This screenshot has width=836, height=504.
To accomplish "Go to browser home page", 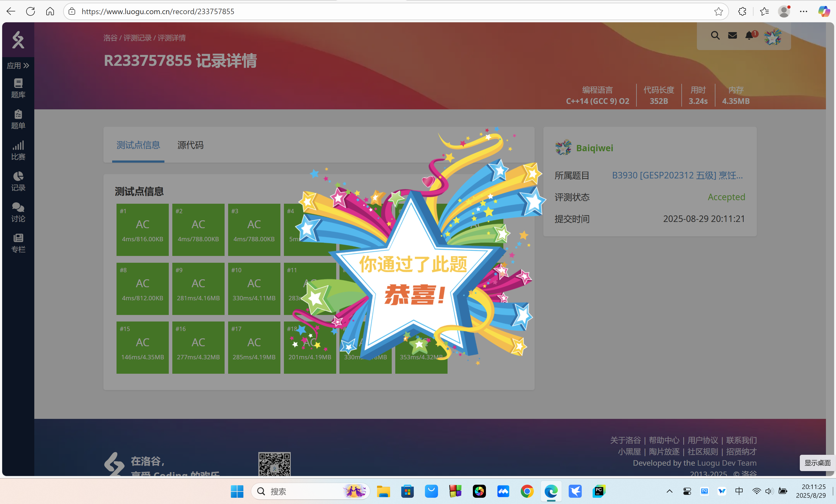I will 50,11.
